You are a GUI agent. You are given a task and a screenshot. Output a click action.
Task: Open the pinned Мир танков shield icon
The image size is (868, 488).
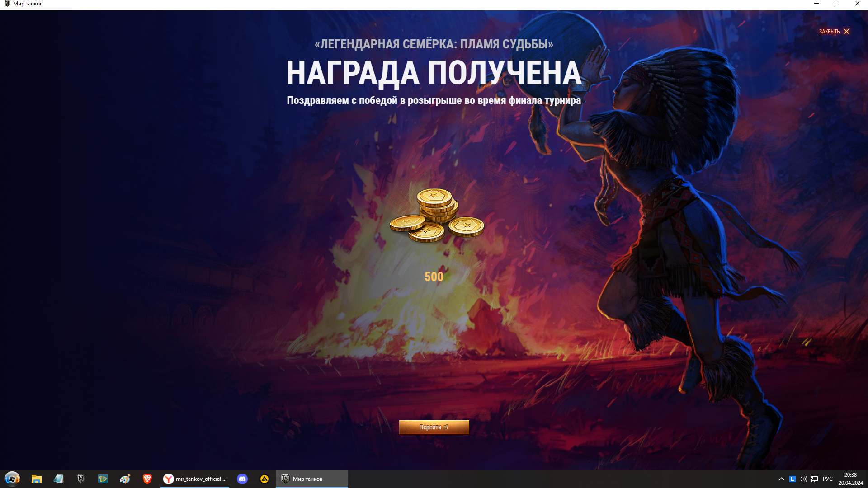click(80, 479)
